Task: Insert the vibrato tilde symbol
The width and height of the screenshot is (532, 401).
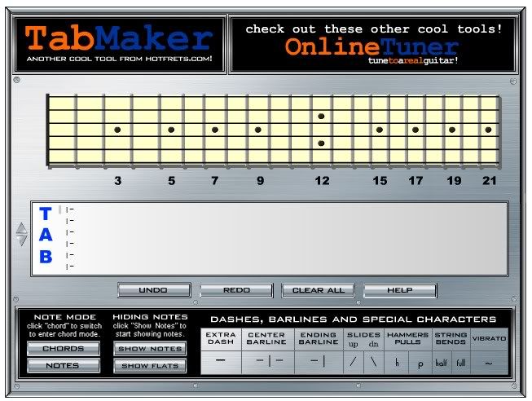Action: click(489, 363)
